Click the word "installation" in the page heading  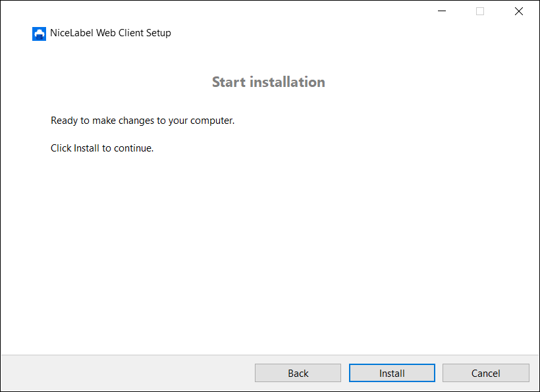(x=286, y=82)
